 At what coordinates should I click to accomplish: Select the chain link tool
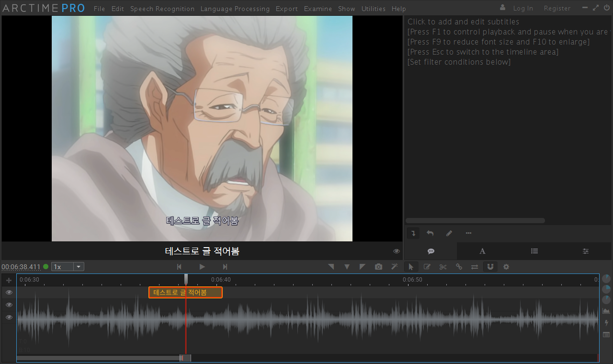click(x=459, y=267)
